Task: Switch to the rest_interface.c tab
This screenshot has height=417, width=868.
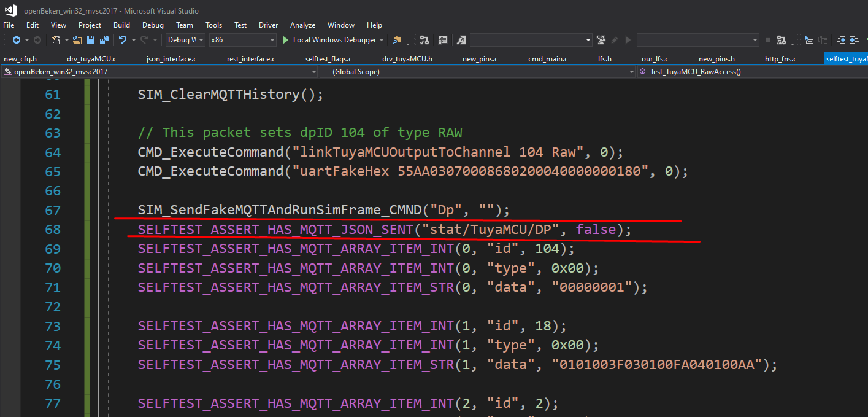Action: (251, 59)
